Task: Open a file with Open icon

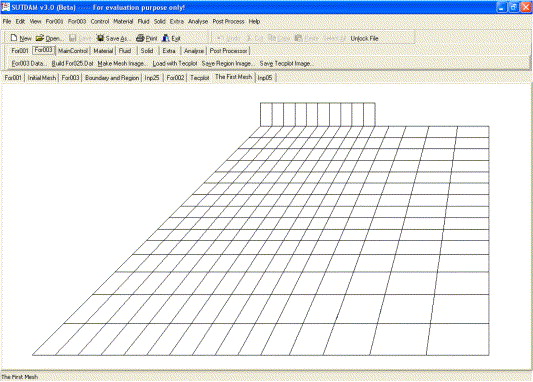Action: tap(40, 38)
